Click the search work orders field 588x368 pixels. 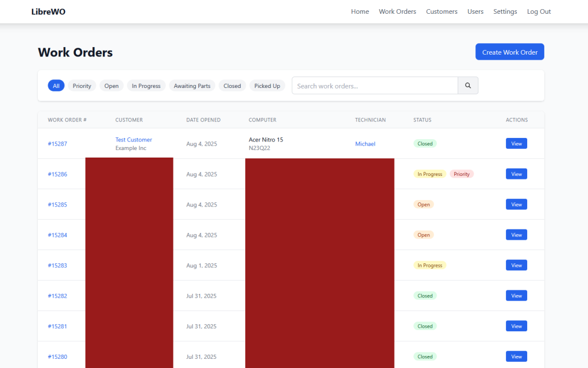[374, 85]
